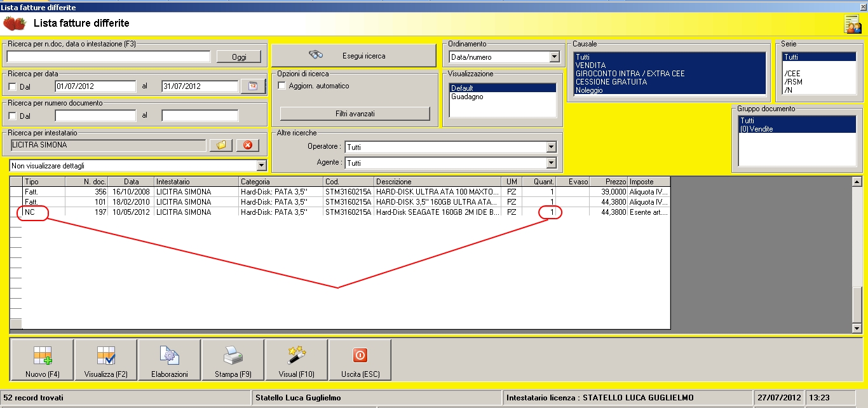Viewport: 868px width, 408px height.
Task: Select Guadagno in Visualizzazione list
Action: [x=503, y=97]
